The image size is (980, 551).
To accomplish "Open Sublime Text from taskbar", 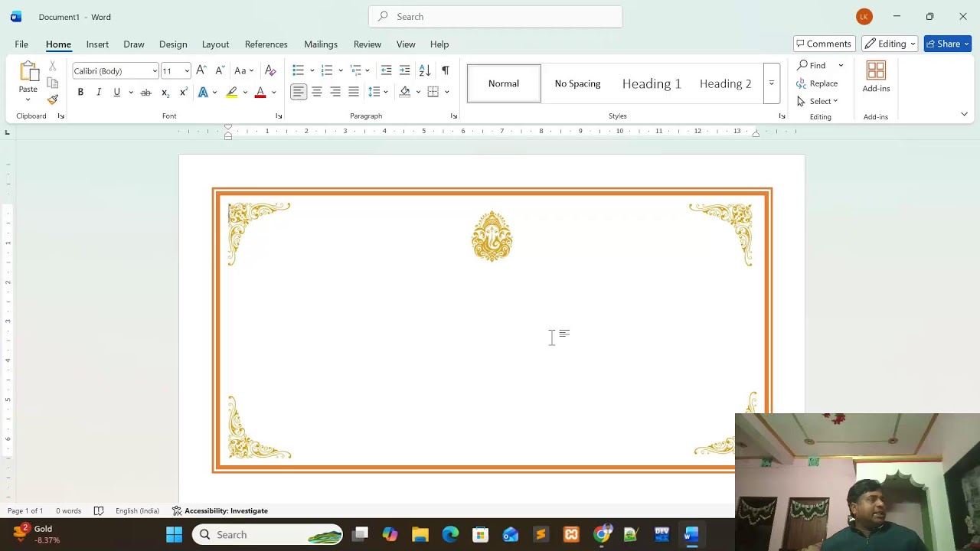I will 541,534.
